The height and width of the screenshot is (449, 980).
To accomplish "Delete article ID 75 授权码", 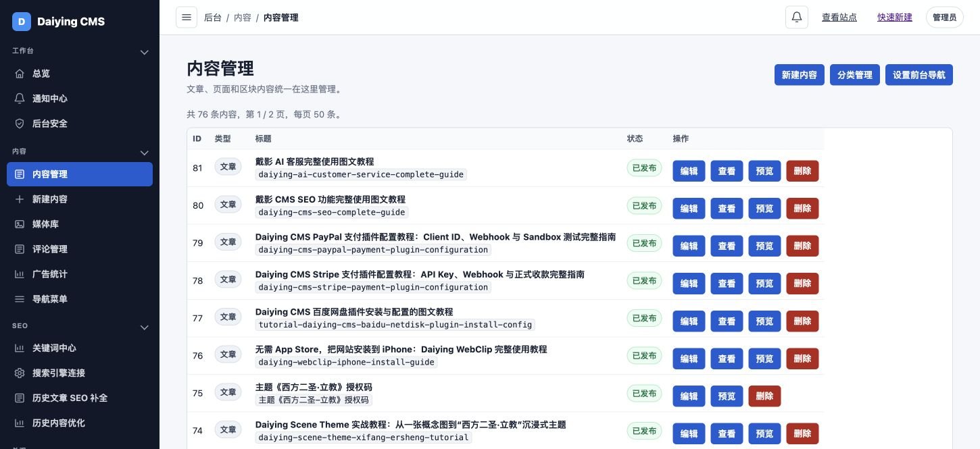I will pyautogui.click(x=764, y=396).
